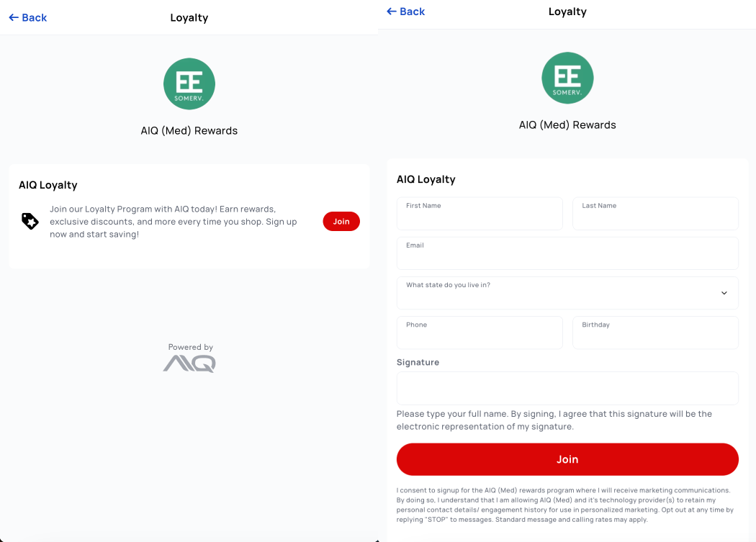Image resolution: width=756 pixels, height=542 pixels.
Task: Expand the state dropdown chevron arrow
Action: (724, 293)
